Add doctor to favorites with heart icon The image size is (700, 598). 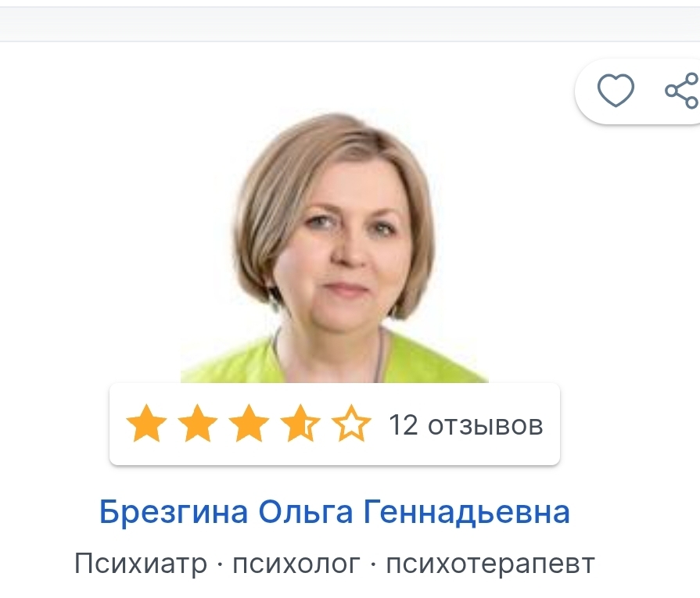(x=616, y=91)
